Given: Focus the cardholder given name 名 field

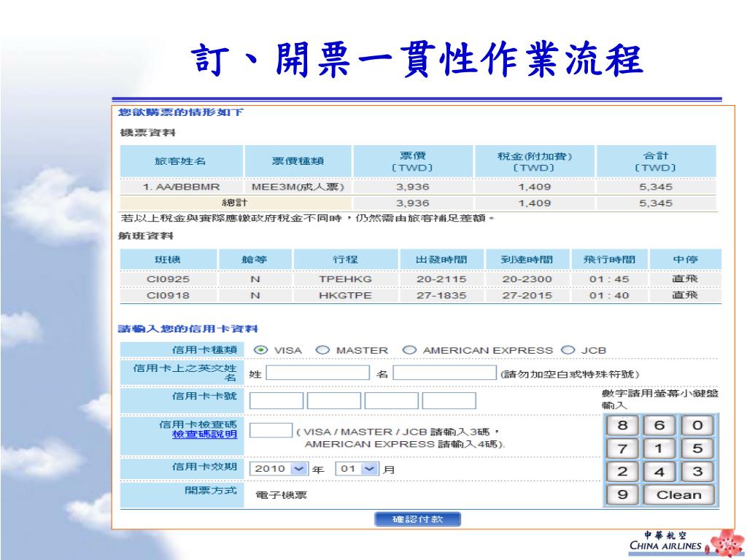Looking at the screenshot, I should [444, 373].
